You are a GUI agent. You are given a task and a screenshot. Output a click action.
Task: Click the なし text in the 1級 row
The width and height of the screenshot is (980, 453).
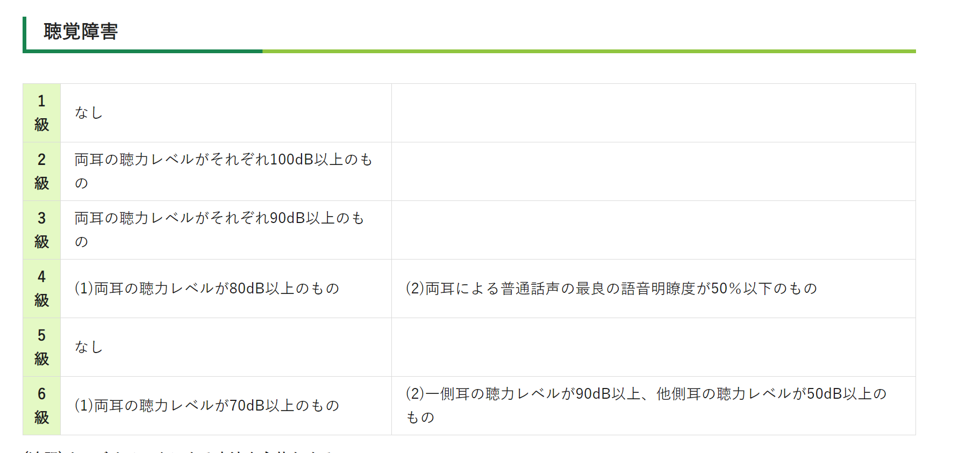tap(89, 113)
